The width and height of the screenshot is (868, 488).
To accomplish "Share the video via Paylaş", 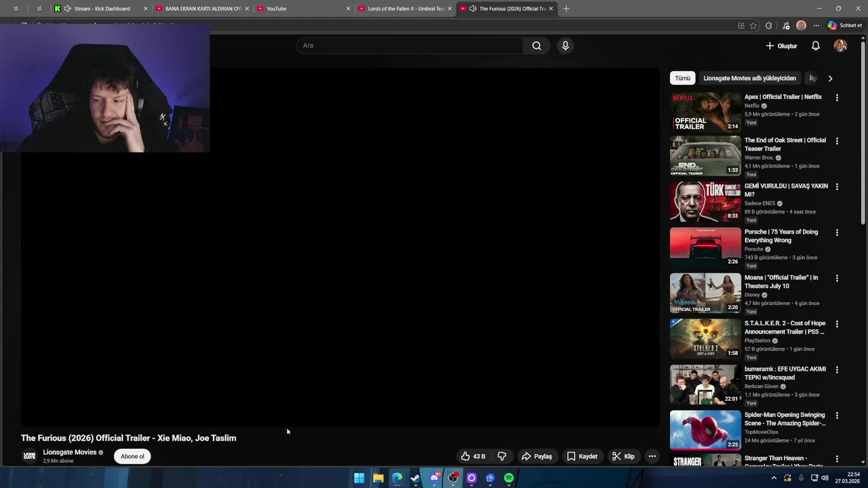I will coord(536,456).
